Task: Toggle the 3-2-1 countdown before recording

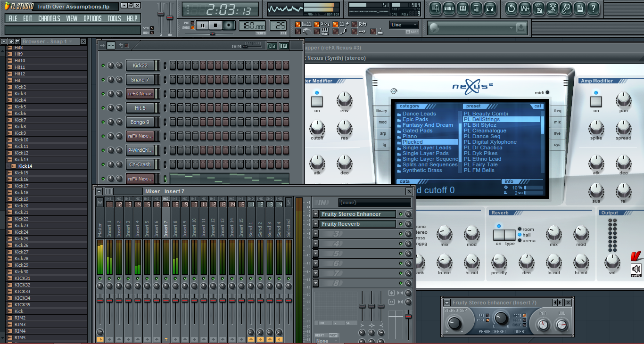Action: pos(325,24)
